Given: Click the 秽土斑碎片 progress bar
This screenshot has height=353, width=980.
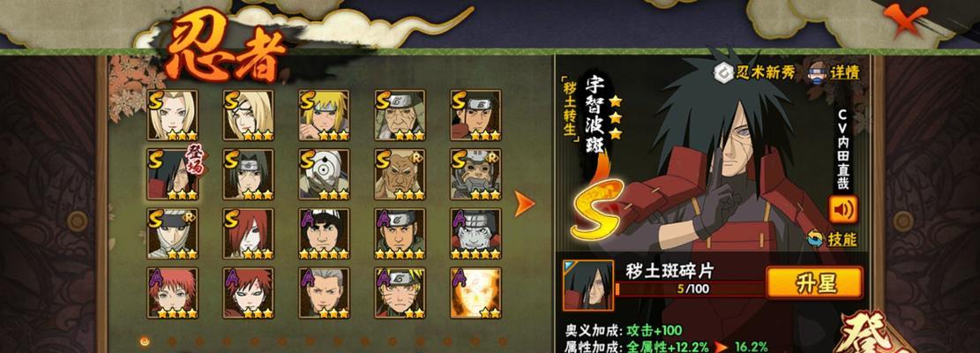Looking at the screenshot, I should [690, 289].
